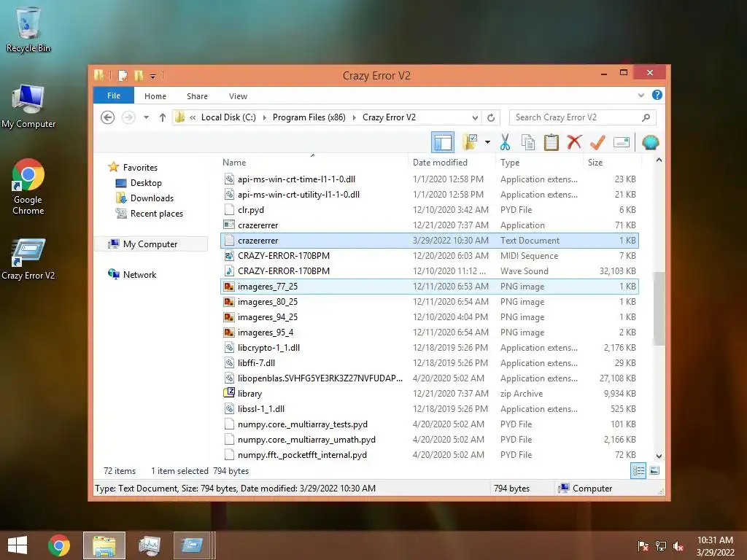Select libcrypto-1_1.dll in file list
This screenshot has height=560, width=747.
[x=429, y=348]
